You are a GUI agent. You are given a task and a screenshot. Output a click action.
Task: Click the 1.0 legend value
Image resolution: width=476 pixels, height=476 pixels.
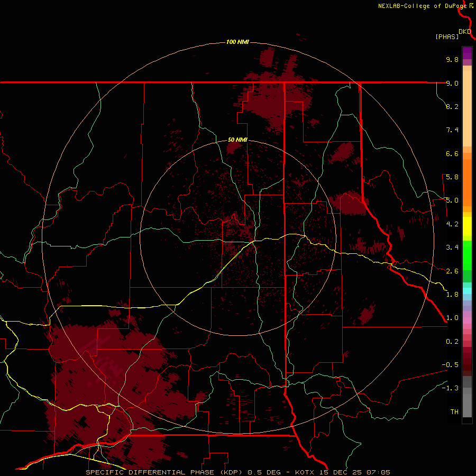(452, 318)
